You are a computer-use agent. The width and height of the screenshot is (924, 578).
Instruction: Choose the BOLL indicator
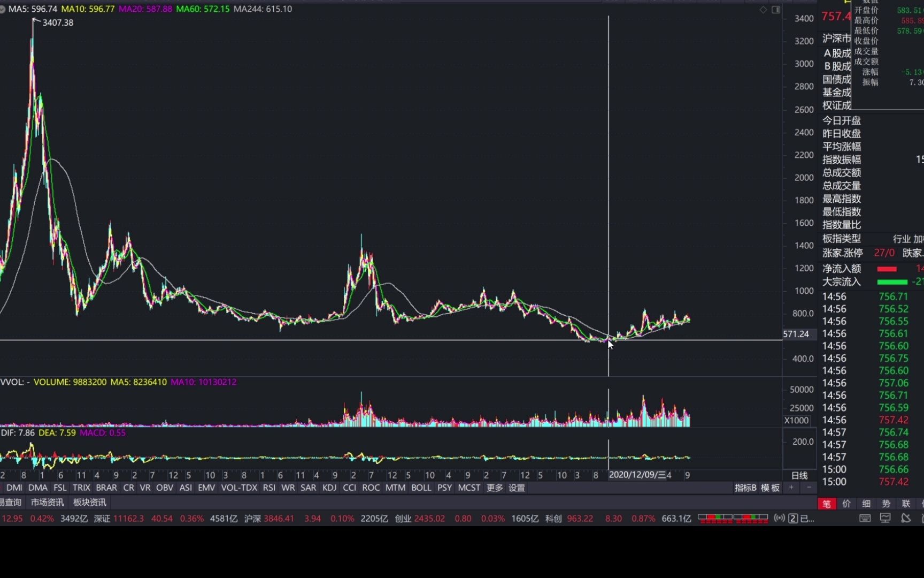421,488
